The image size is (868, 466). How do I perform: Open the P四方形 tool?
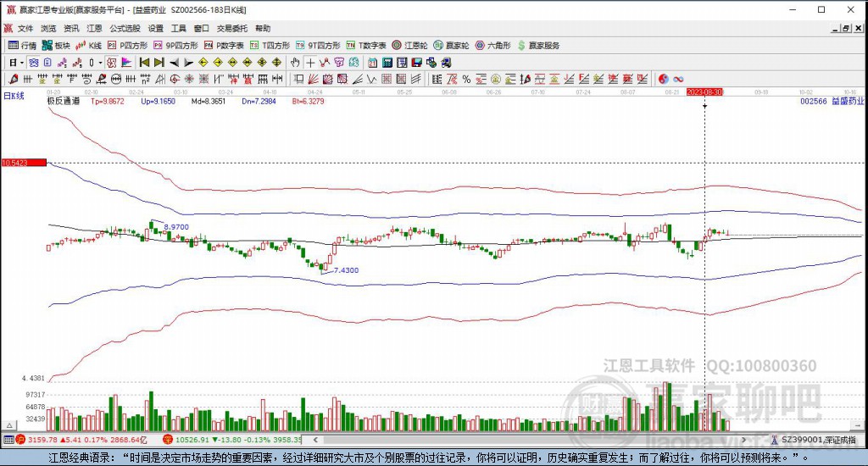pyautogui.click(x=127, y=46)
